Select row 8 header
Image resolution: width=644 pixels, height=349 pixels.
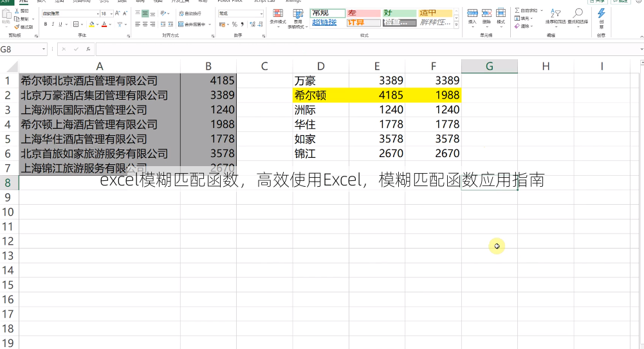(8, 182)
